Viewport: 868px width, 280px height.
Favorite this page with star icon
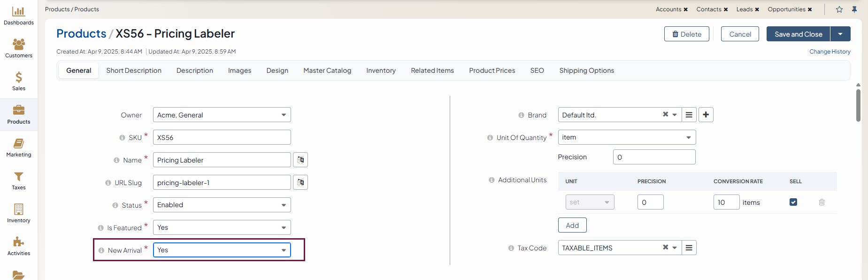click(839, 9)
